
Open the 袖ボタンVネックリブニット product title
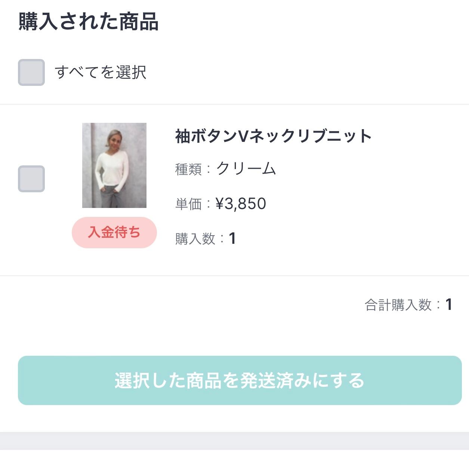(273, 136)
